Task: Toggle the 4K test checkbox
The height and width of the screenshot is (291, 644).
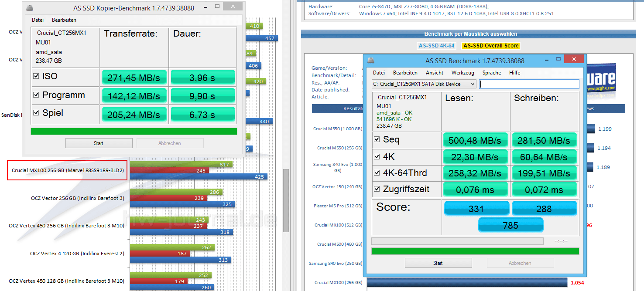Action: [377, 156]
